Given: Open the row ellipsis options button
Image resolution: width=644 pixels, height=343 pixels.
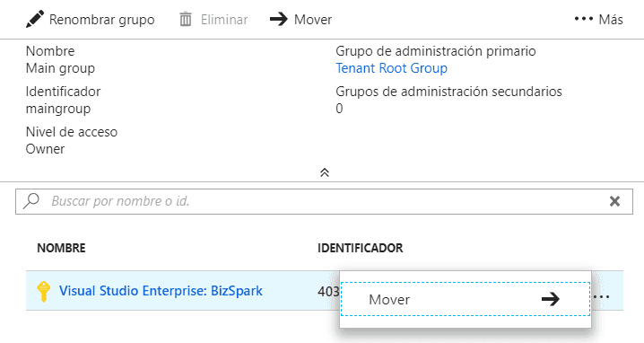Looking at the screenshot, I should tap(601, 296).
